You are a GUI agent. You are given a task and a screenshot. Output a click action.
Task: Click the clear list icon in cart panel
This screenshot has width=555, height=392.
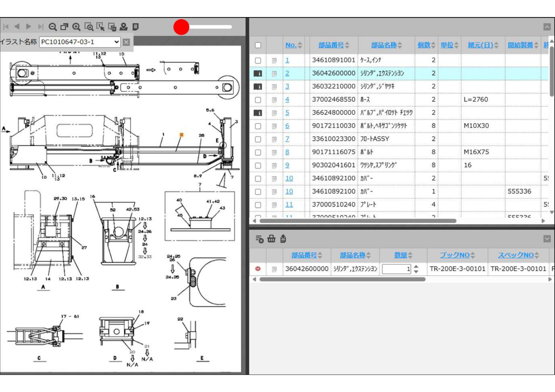[259, 239]
